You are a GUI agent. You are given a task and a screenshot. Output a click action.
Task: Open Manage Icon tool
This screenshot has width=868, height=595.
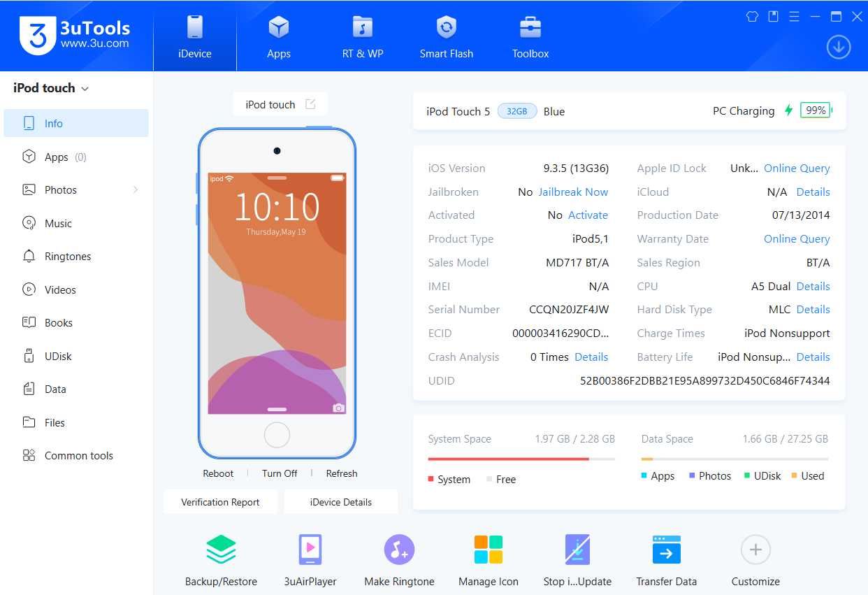coord(489,559)
